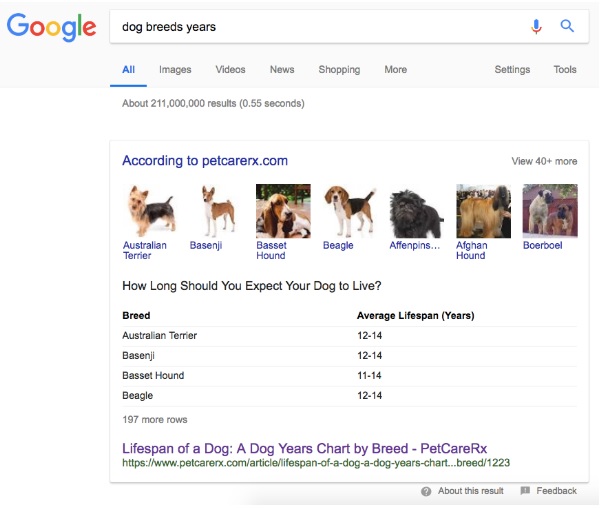Click the Basset Hound picture
605x508 pixels.
(x=283, y=210)
